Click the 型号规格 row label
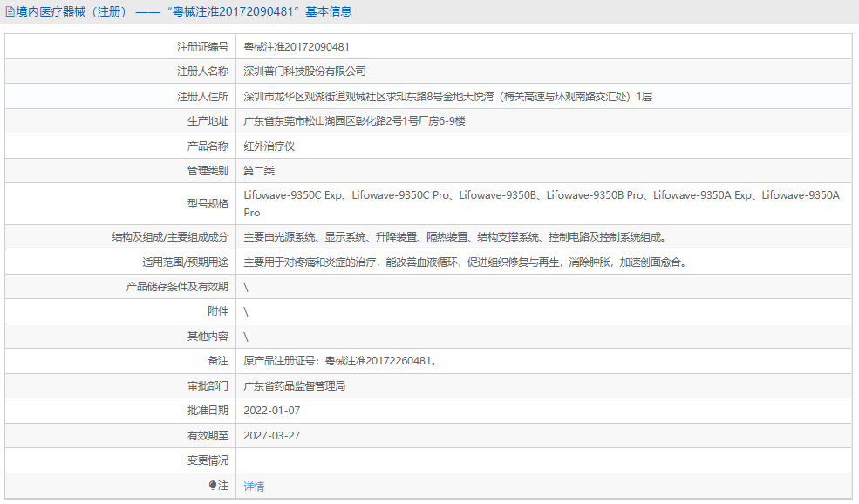The height and width of the screenshot is (504, 859). [208, 204]
